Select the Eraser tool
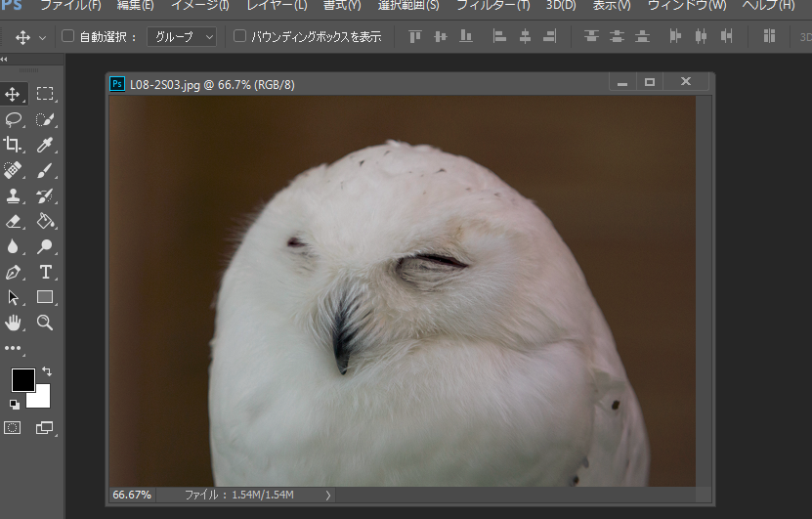The width and height of the screenshot is (812, 519). click(x=14, y=221)
